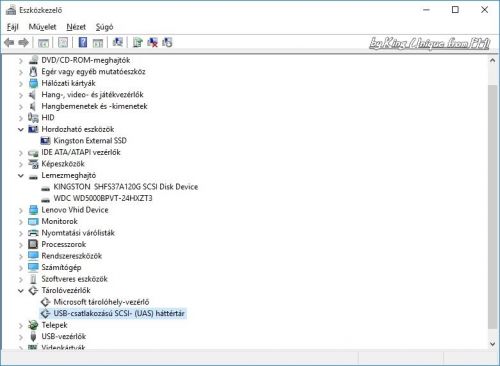Expand the Telepek node arrow
Viewport: 500px width, 366px height.
coord(21,325)
